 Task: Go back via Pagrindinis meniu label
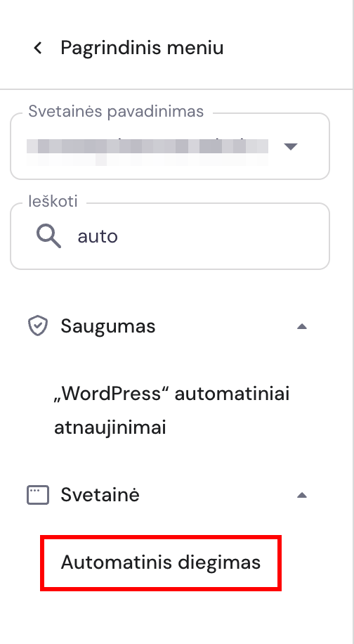(x=142, y=48)
